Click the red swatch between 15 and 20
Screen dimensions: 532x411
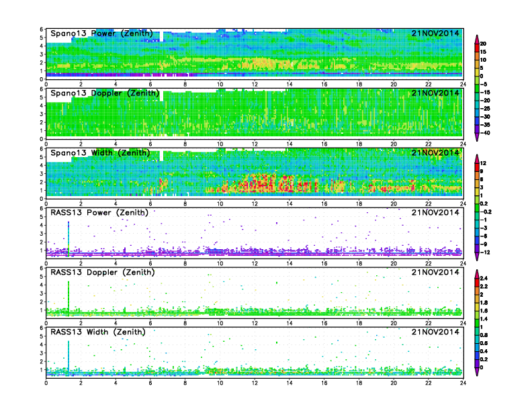[x=477, y=48]
